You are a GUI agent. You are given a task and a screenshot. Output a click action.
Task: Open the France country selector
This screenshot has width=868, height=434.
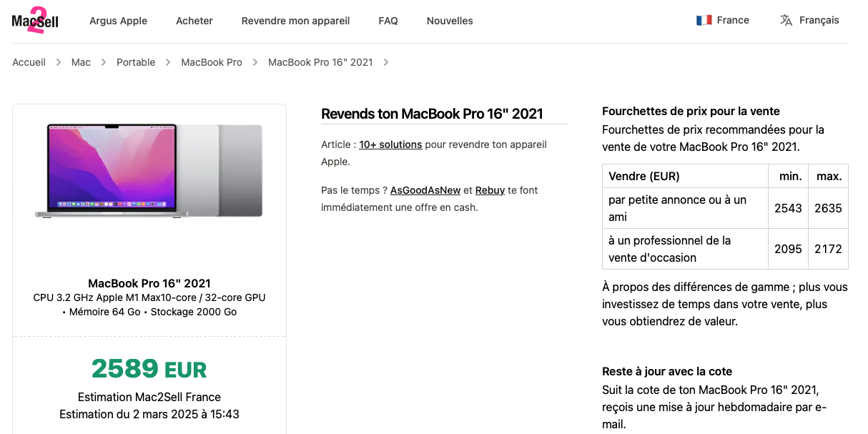(723, 20)
